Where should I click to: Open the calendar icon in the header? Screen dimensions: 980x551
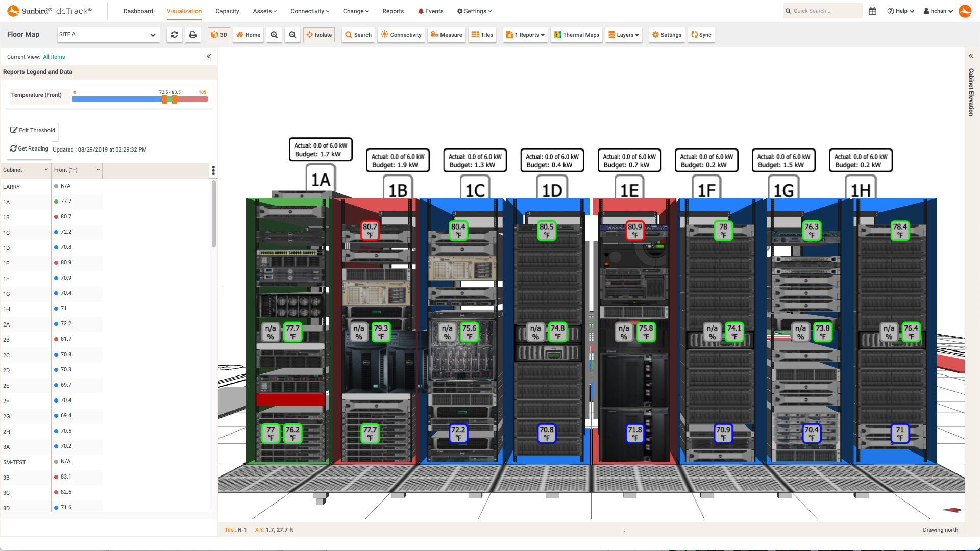(873, 11)
